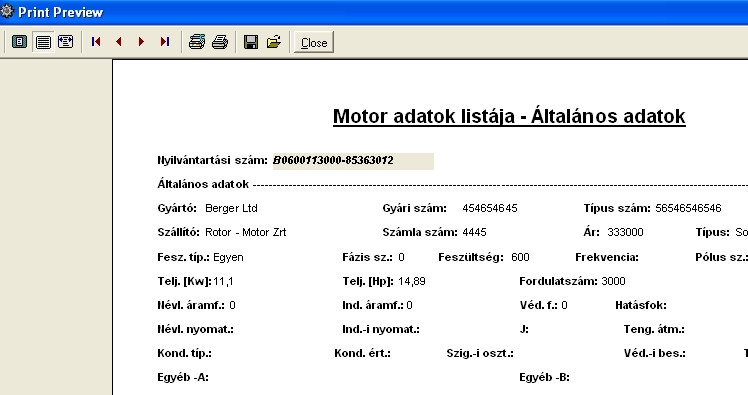Image resolution: width=748 pixels, height=395 pixels.
Task: Save the report using floppy icon
Action: click(x=251, y=42)
